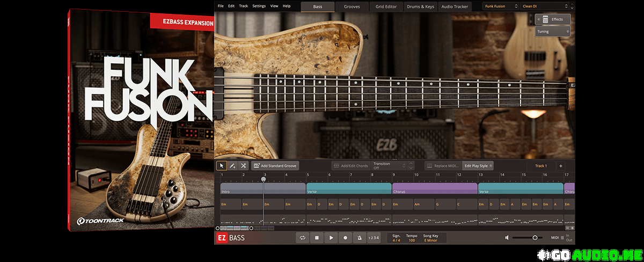Switch to the Drums & Keys tab
Image resolution: width=644 pixels, height=262 pixels.
click(x=420, y=6)
